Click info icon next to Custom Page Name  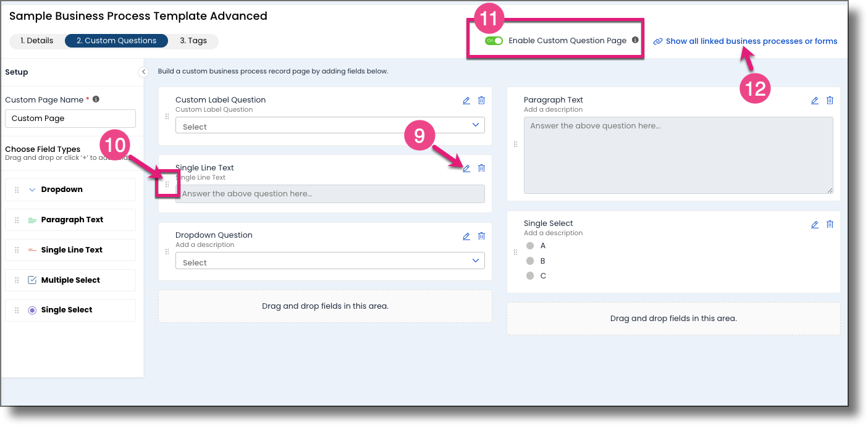96,99
